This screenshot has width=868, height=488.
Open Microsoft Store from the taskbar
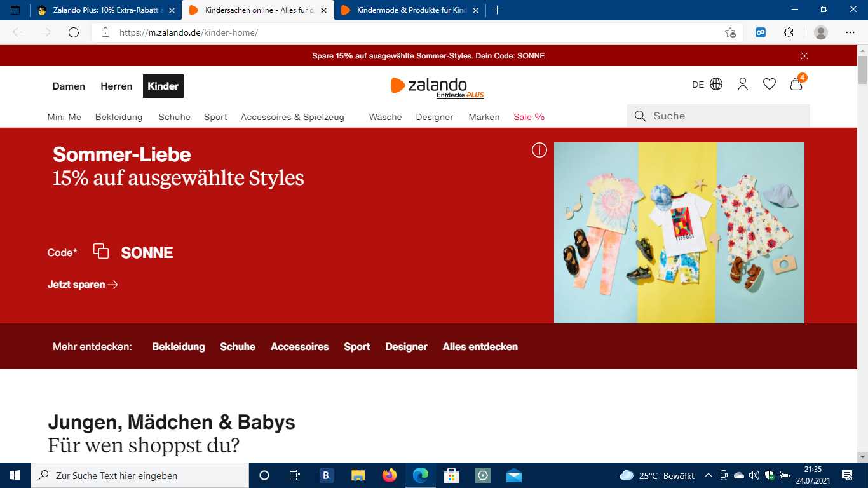452,475
